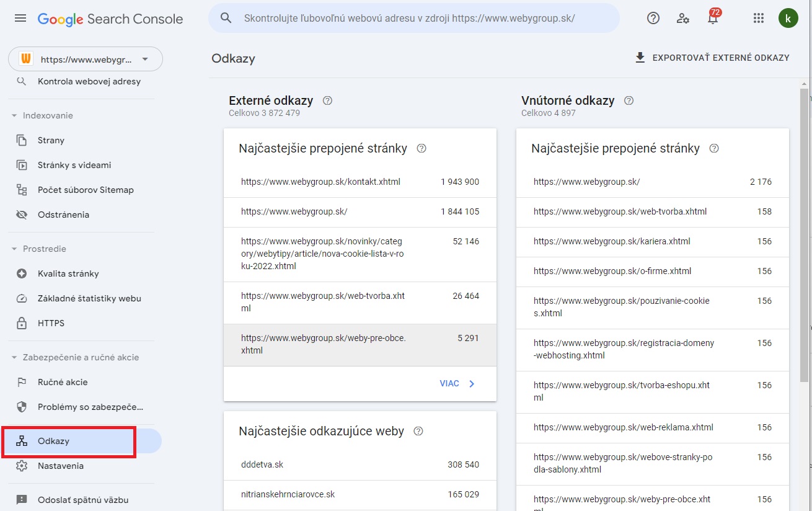Screen dimensions: 812x511
Task: Open users and permissions icon
Action: tap(683, 18)
